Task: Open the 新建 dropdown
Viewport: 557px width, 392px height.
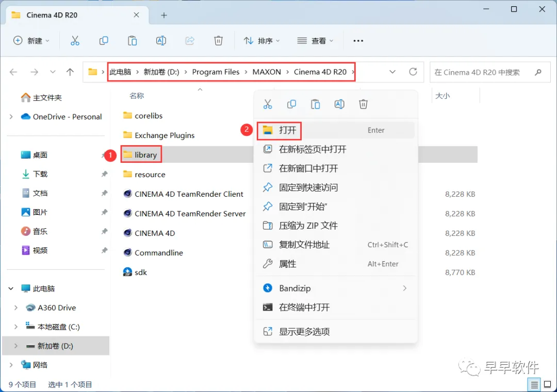Action: tap(31, 41)
